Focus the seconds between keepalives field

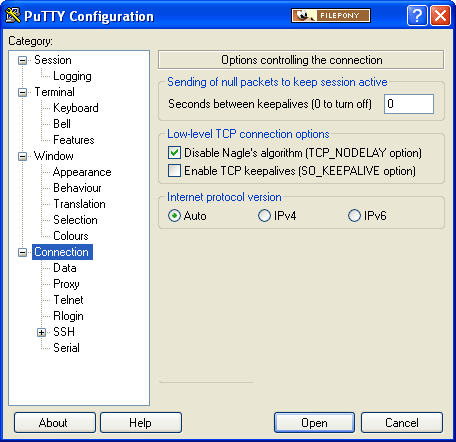pos(409,104)
